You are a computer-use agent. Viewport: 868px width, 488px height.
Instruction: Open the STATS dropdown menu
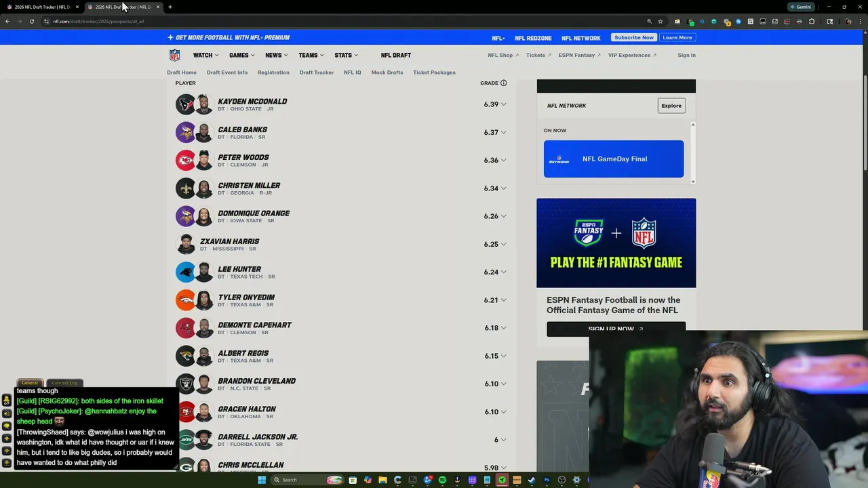click(346, 55)
